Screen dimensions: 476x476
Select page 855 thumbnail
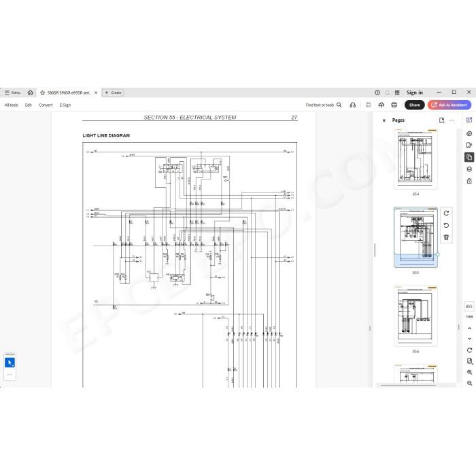(x=415, y=238)
